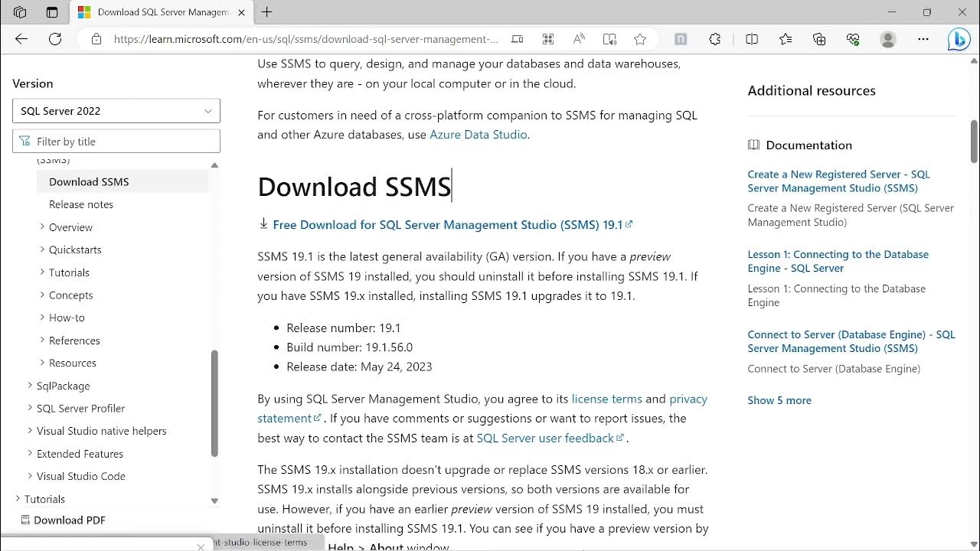Expand the References tree node
Screen dimensions: 980x551
42,341
